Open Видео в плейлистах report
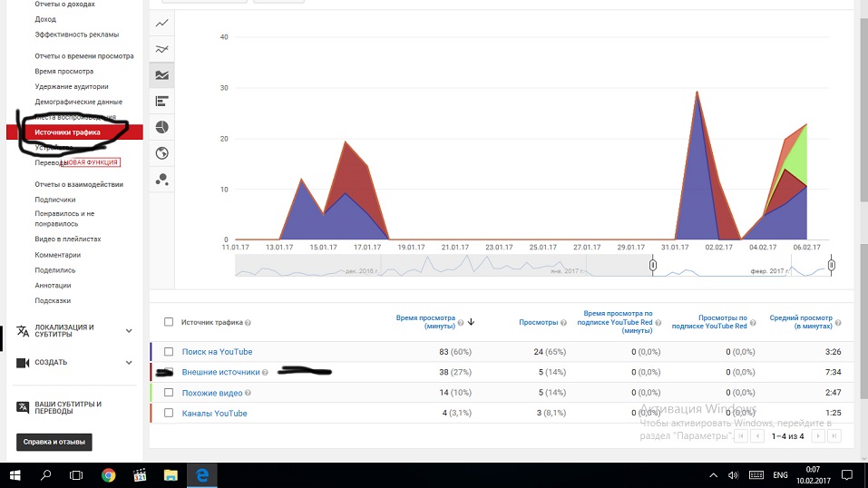Image resolution: width=868 pixels, height=488 pixels. 67,239
